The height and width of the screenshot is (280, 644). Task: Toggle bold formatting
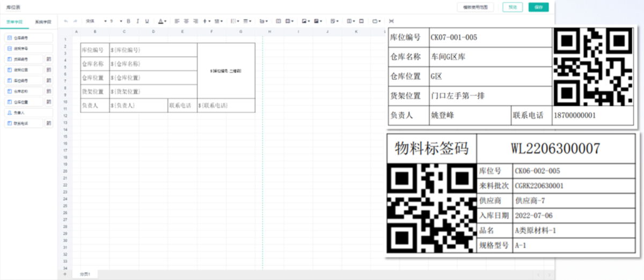(x=128, y=21)
